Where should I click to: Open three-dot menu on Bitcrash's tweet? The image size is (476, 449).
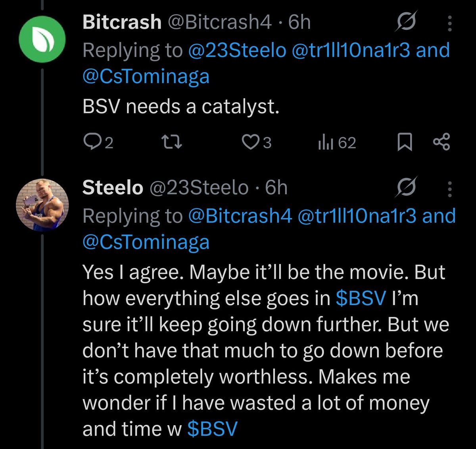point(449,23)
